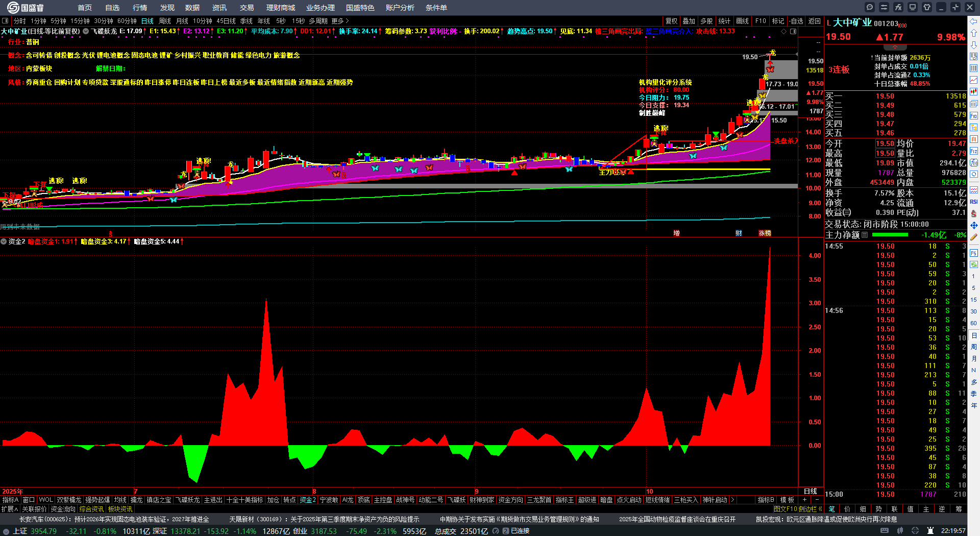The height and width of the screenshot is (536, 980).
Task: Open the 画线 drawing tools menu
Action: click(x=742, y=21)
